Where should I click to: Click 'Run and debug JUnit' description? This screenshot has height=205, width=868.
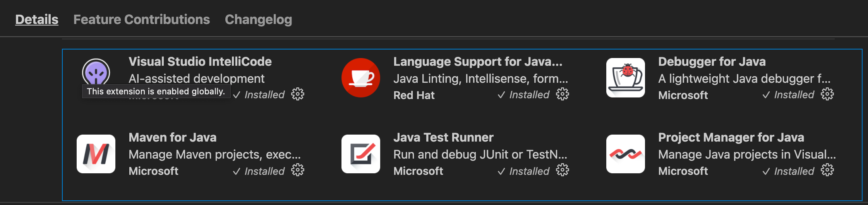pos(480,154)
